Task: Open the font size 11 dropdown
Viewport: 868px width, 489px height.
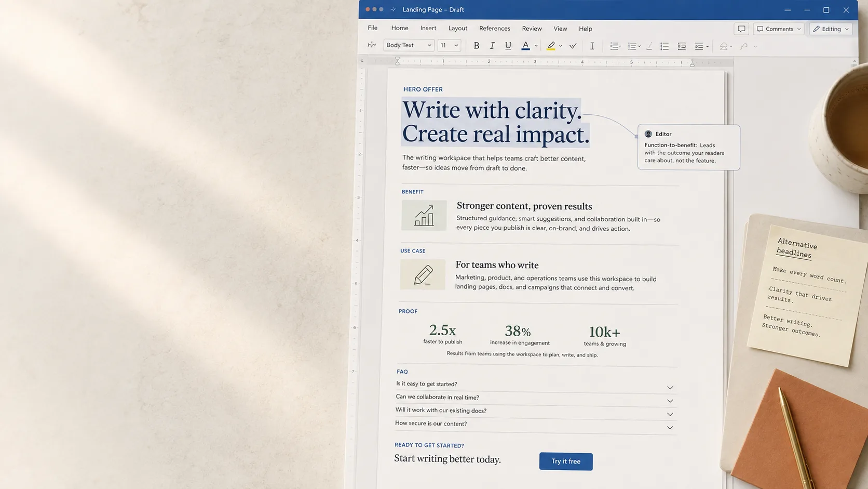Action: point(449,45)
